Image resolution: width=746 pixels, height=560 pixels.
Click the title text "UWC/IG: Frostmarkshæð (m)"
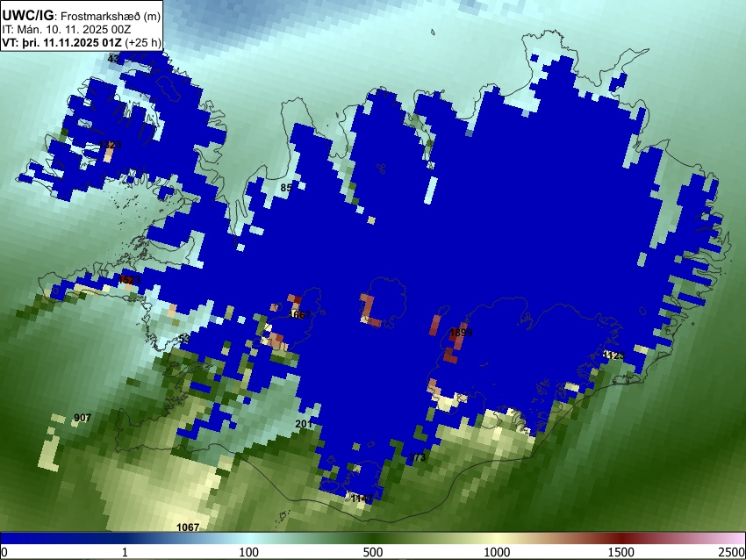pos(82,16)
